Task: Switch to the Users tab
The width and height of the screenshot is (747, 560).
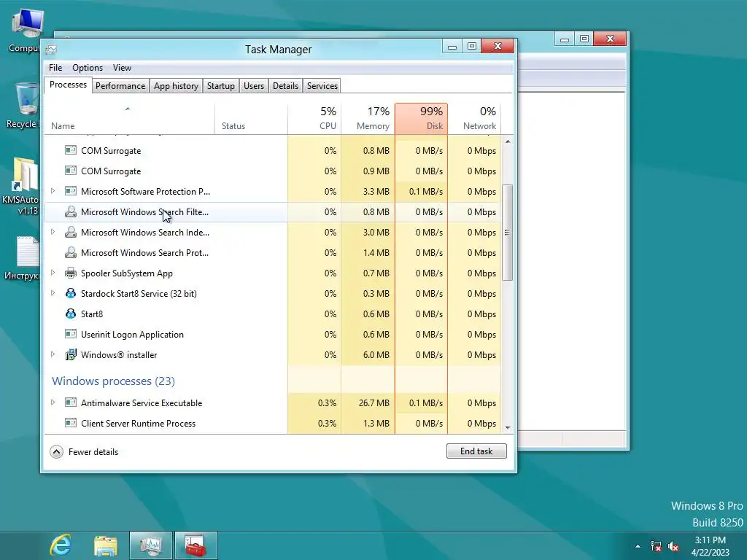Action: tap(253, 86)
